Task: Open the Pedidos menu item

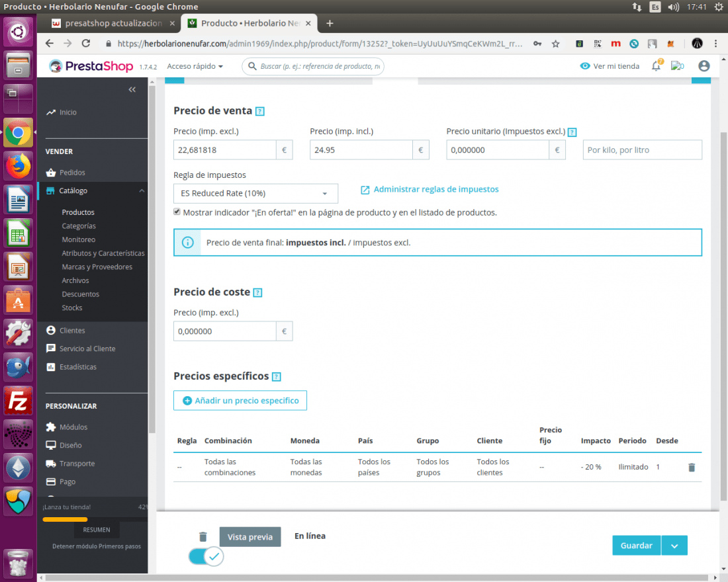Action: (72, 173)
